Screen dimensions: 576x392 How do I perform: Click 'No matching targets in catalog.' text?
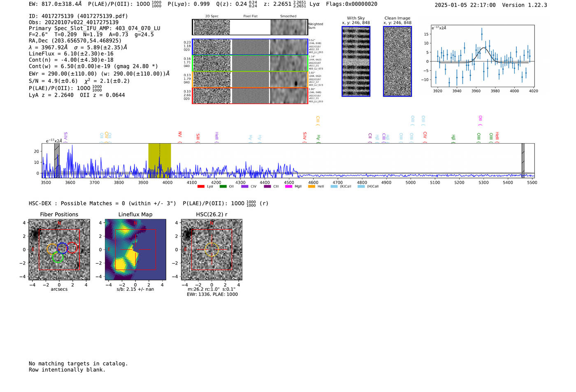[x=78, y=364]
